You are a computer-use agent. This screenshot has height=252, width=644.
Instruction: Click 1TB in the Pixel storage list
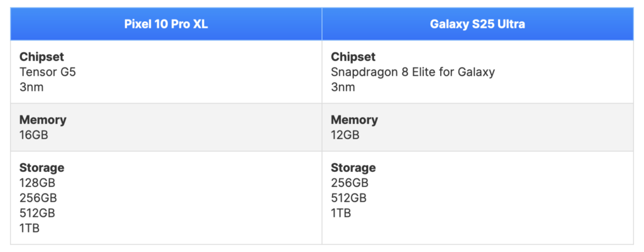pyautogui.click(x=30, y=228)
